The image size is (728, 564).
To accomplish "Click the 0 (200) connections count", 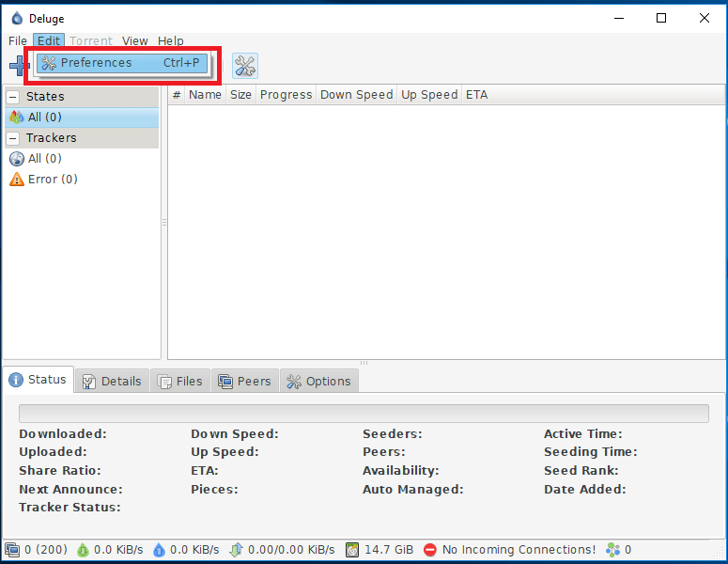I will coord(45,550).
